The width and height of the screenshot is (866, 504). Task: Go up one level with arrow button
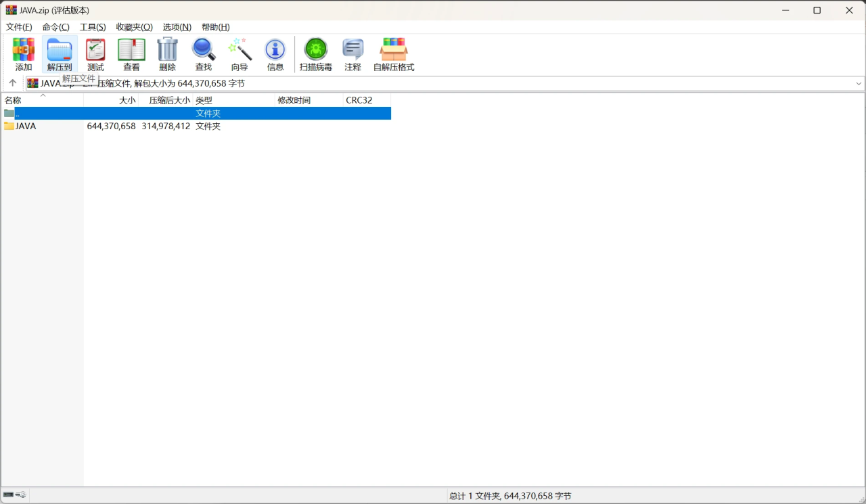click(13, 83)
